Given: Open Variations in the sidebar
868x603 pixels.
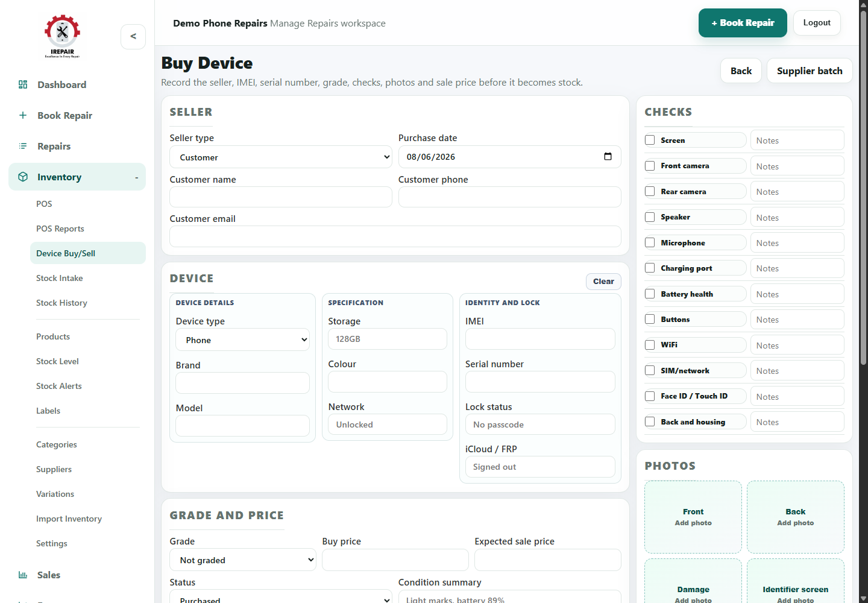Looking at the screenshot, I should (x=55, y=494).
